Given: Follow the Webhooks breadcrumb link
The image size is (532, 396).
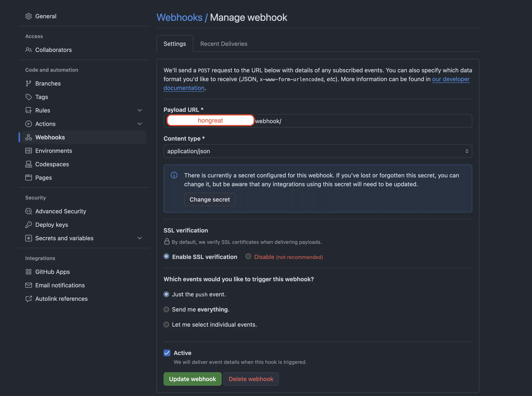Looking at the screenshot, I should pos(179,17).
